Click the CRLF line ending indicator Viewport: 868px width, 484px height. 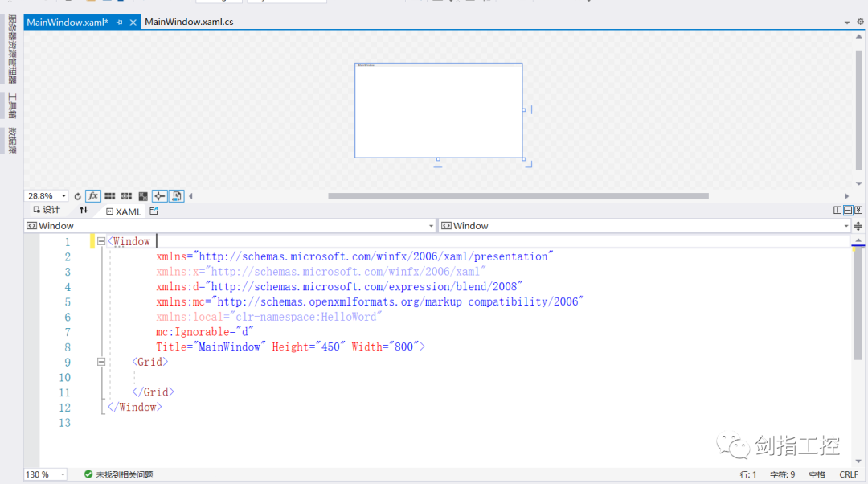coord(849,474)
